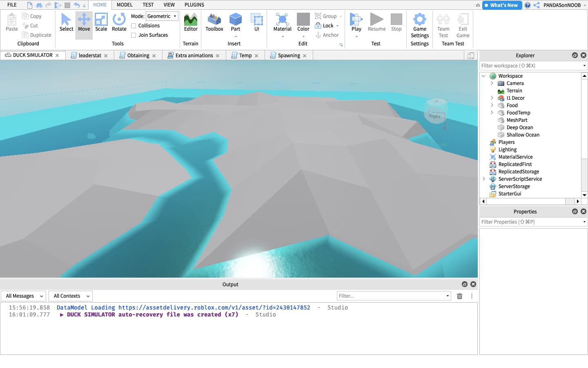The width and height of the screenshot is (588, 368).
Task: Insert a Part
Action: tap(236, 22)
